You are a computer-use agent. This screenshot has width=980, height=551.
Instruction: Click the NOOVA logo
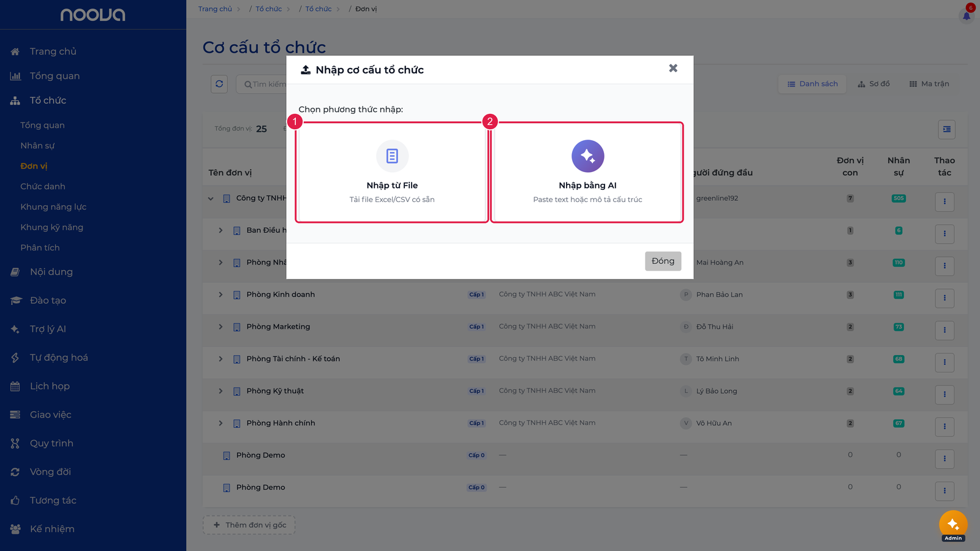point(93,15)
